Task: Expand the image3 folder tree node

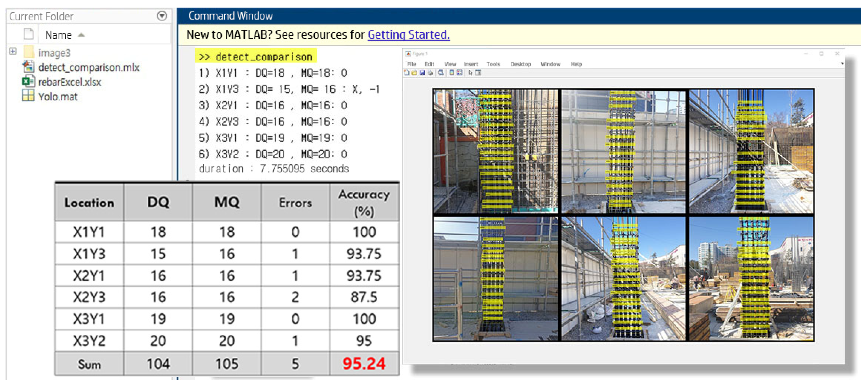Action: (x=13, y=51)
